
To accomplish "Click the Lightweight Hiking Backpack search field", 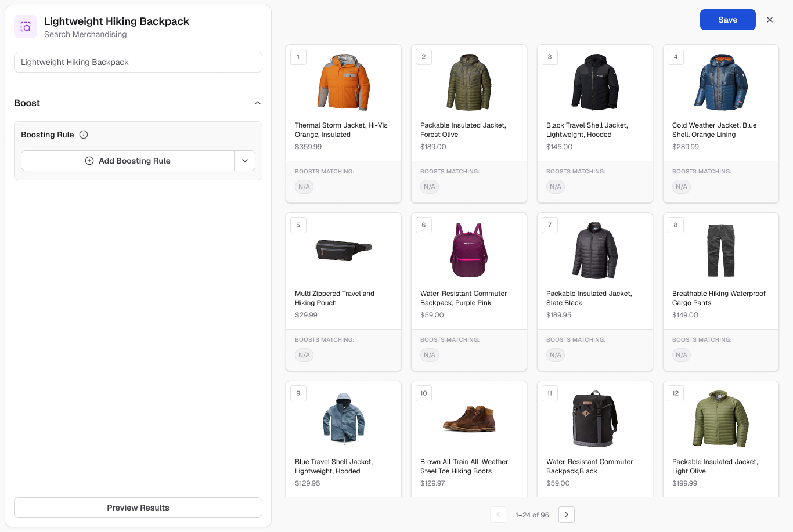I will (138, 62).
